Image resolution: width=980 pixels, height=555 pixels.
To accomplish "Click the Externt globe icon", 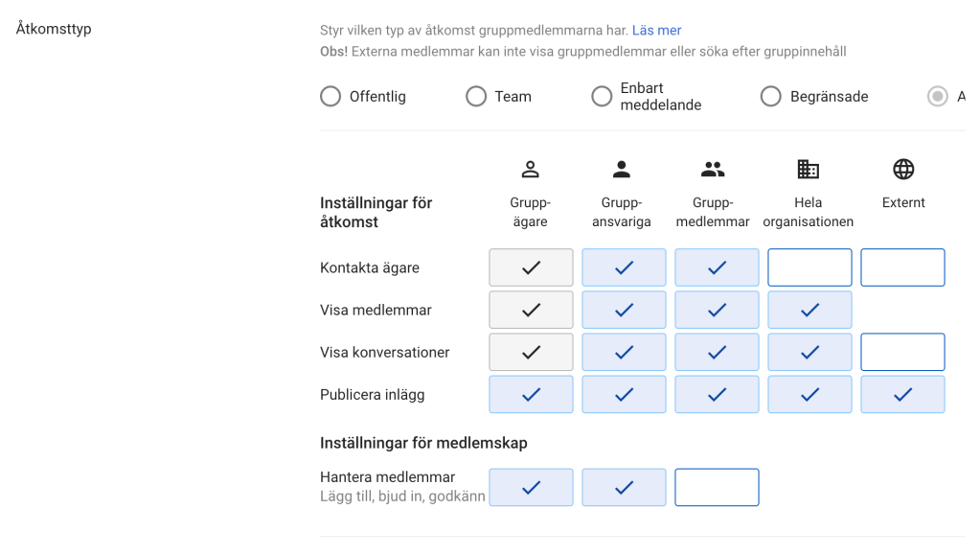I will pyautogui.click(x=902, y=170).
